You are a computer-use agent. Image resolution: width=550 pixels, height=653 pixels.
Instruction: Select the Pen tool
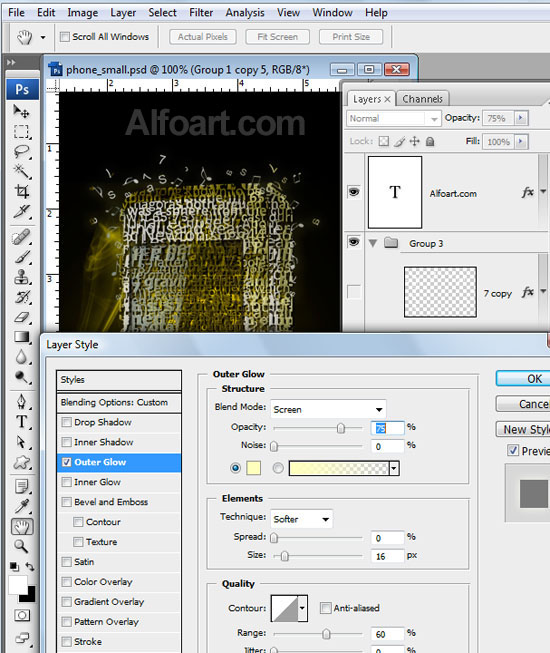tap(21, 402)
